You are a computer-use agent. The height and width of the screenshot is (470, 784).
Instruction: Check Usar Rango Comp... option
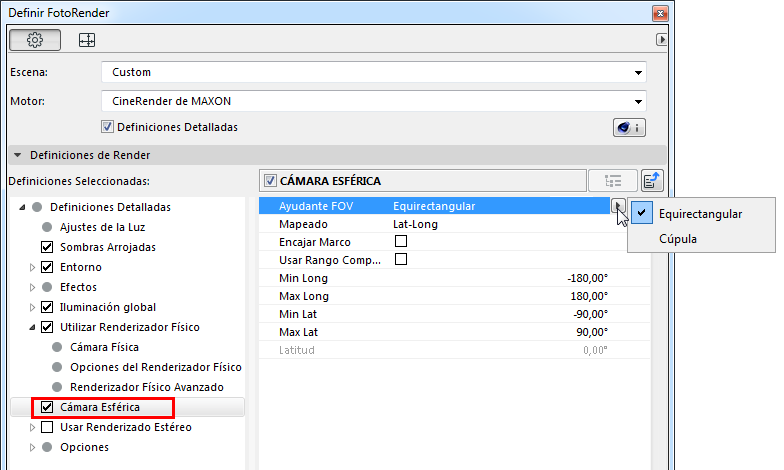pos(400,260)
